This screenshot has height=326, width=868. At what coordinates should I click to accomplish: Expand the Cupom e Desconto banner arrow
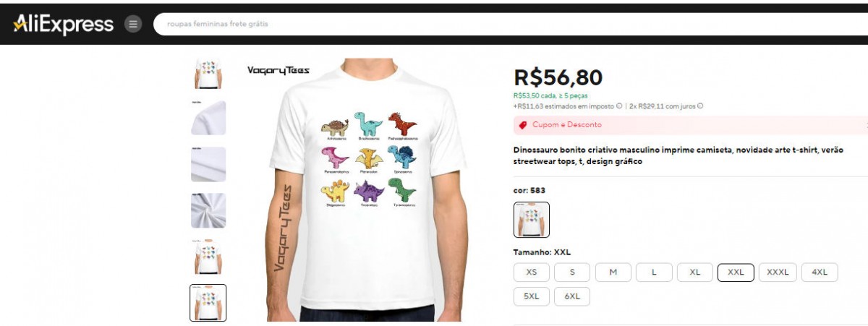click(x=865, y=125)
